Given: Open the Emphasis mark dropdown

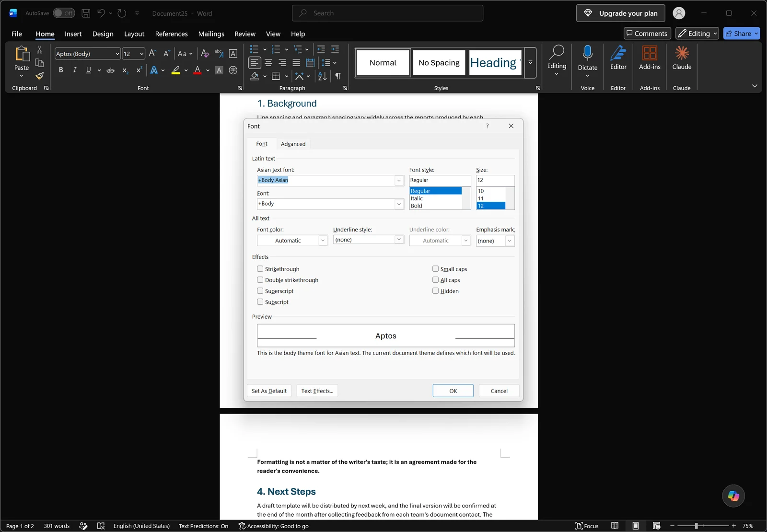Looking at the screenshot, I should coord(510,241).
